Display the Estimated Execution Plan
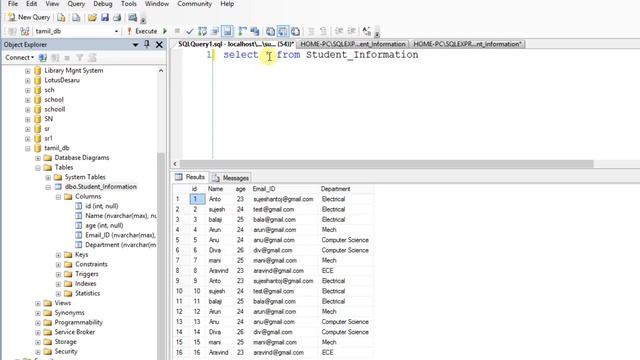Viewport: 640px width, 360px height. 202,31
